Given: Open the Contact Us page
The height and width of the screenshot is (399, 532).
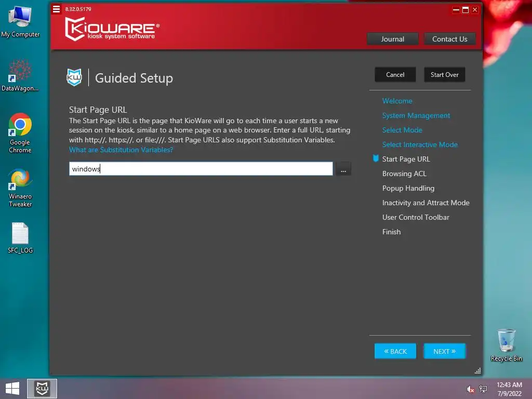Looking at the screenshot, I should click(449, 39).
